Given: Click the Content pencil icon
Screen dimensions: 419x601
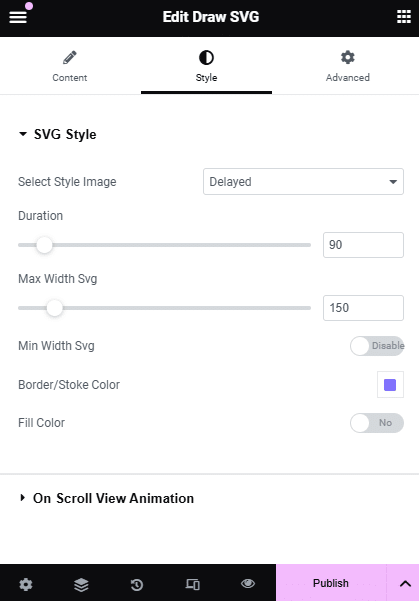Looking at the screenshot, I should click(x=70, y=57).
